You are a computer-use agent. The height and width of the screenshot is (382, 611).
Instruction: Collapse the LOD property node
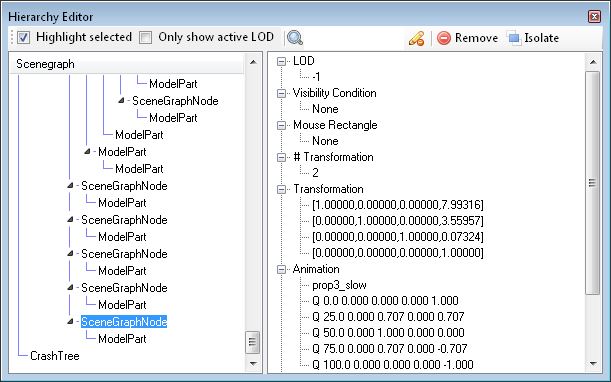tap(281, 61)
